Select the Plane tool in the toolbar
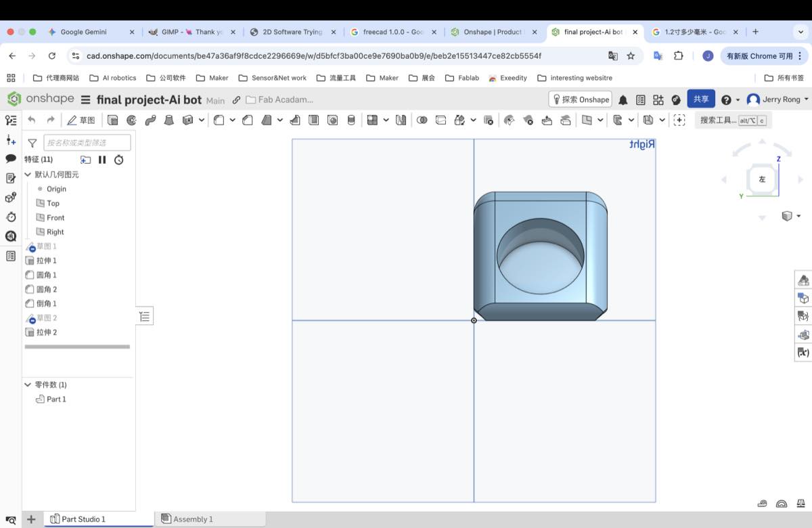The image size is (812, 528). [x=587, y=120]
